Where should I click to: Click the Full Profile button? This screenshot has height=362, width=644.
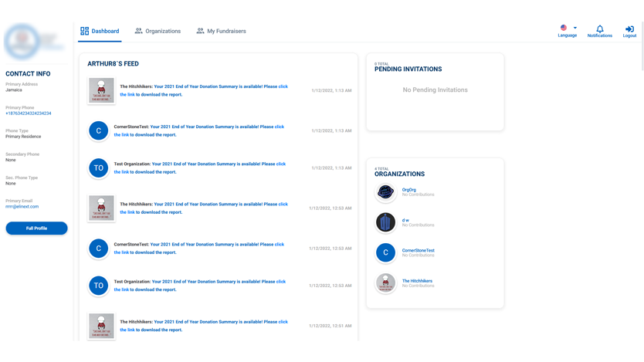pos(36,228)
